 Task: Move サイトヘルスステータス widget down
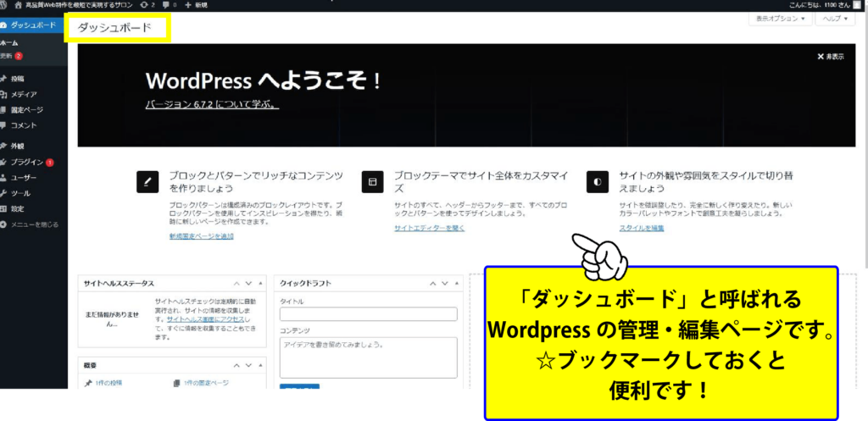[x=248, y=283]
